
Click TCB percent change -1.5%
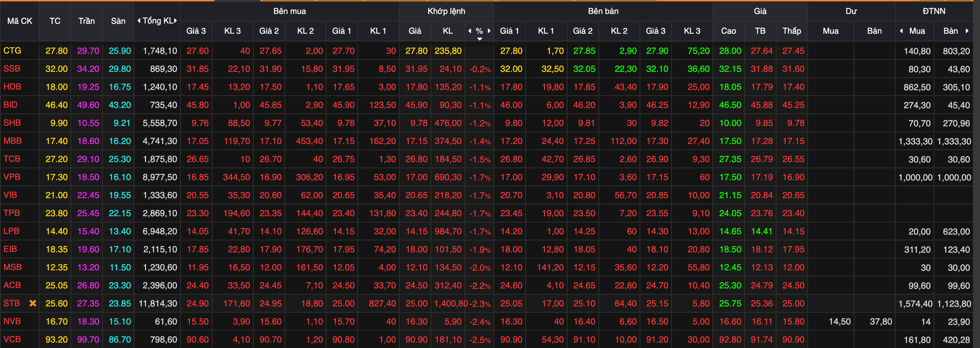[480, 160]
